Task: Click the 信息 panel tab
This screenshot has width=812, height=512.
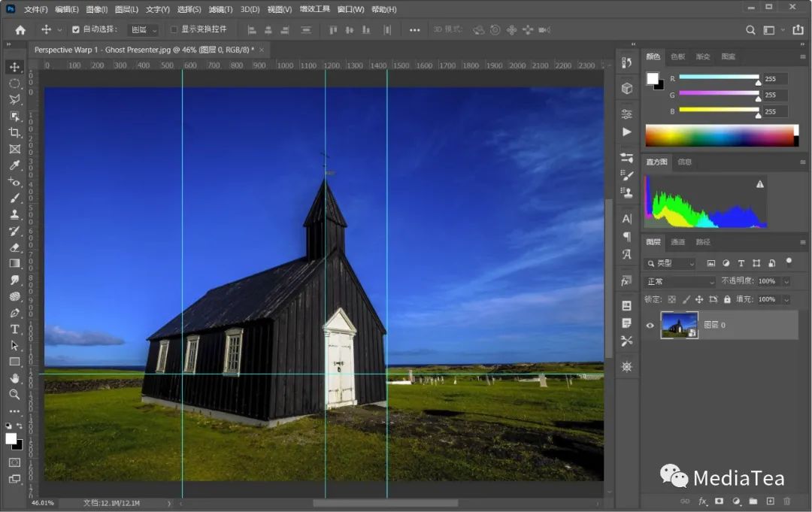Action: click(685, 162)
